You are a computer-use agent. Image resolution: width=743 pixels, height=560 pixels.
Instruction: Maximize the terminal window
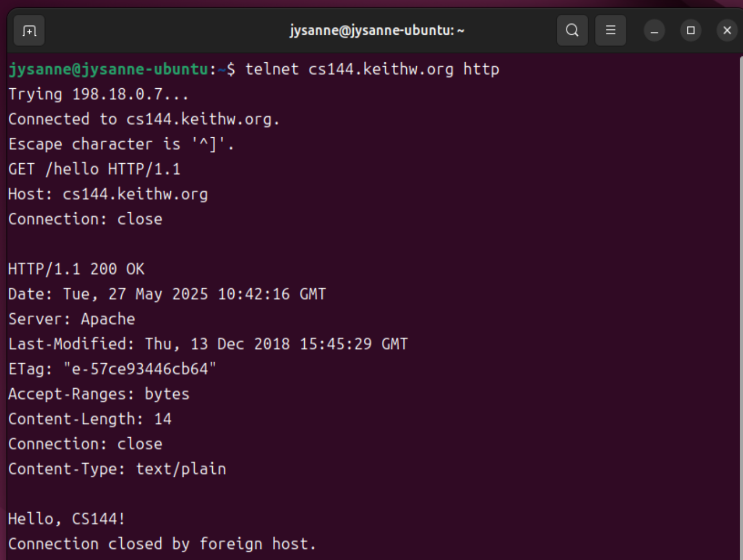coord(691,30)
